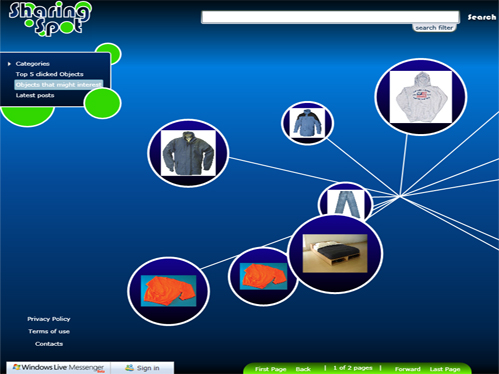Open the small blue and black jacket bubble
Viewport: 499px width, 374px height.
pos(307,123)
